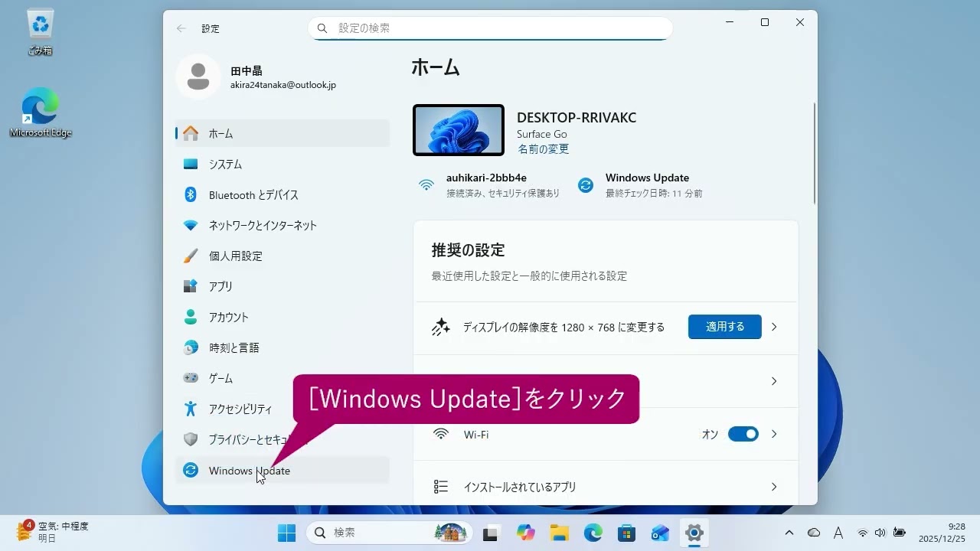This screenshot has width=980, height=551.
Task: Click the 適用する button
Action: pos(724,327)
